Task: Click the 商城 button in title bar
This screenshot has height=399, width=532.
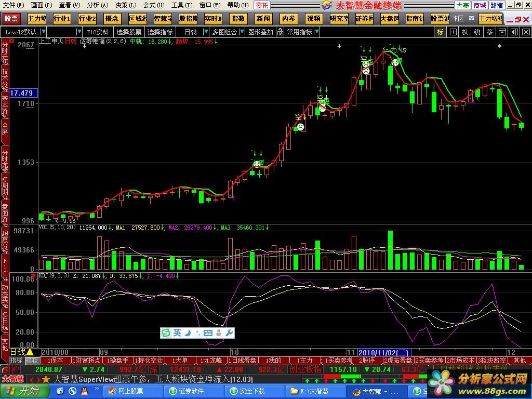Action: click(480, 5)
